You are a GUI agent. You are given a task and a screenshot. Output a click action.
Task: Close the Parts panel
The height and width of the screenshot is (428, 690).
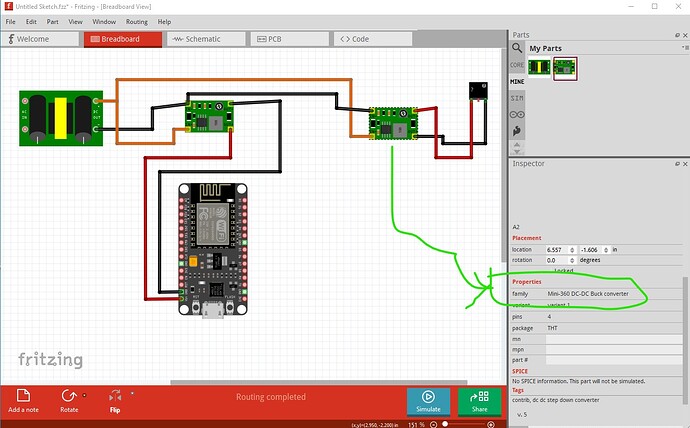(x=685, y=35)
